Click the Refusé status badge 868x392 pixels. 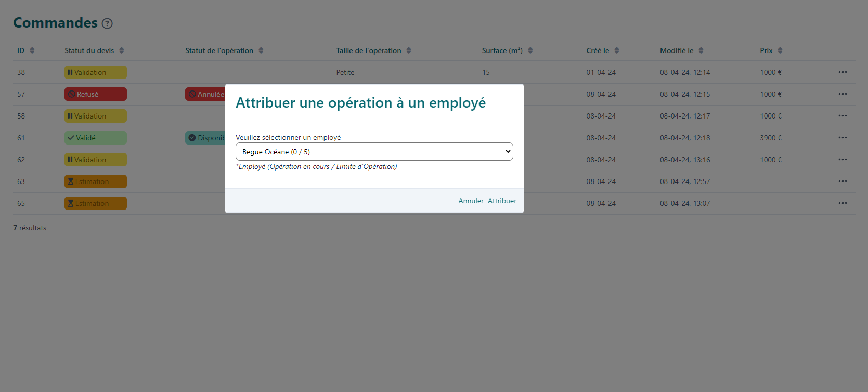click(x=95, y=94)
